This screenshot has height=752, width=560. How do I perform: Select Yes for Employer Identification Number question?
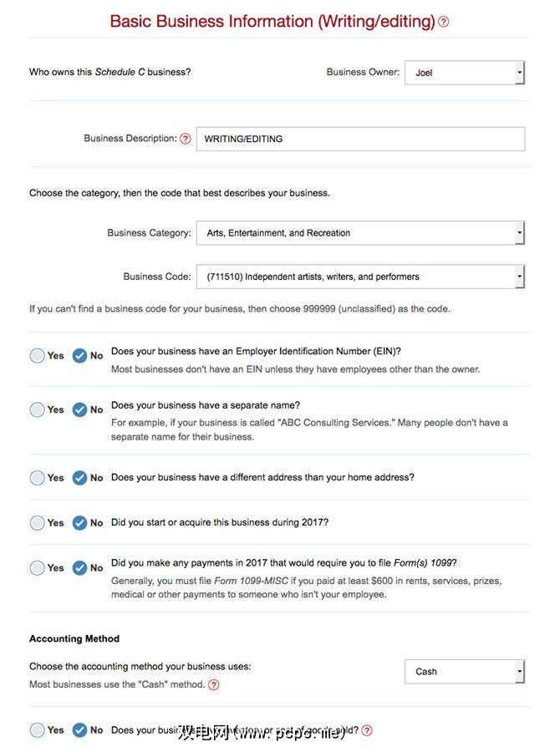(x=38, y=356)
